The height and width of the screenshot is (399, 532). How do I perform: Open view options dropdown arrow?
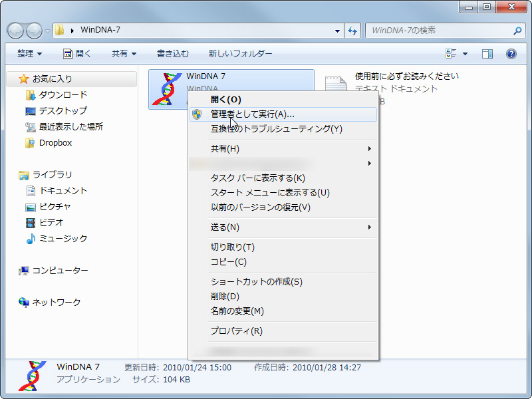point(465,54)
